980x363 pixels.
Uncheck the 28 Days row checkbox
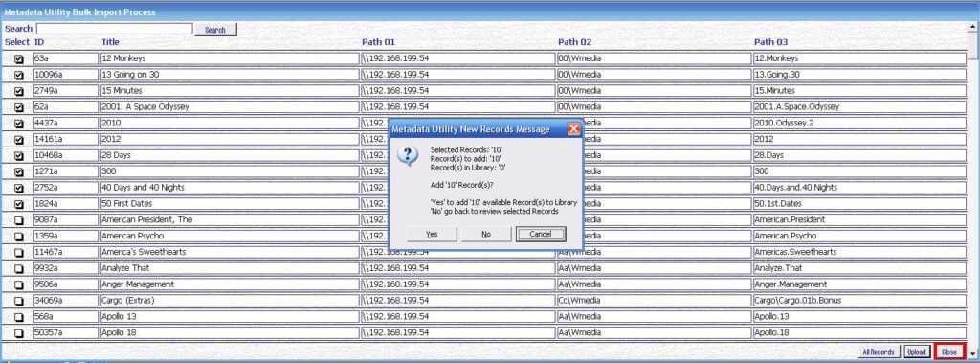tap(19, 156)
